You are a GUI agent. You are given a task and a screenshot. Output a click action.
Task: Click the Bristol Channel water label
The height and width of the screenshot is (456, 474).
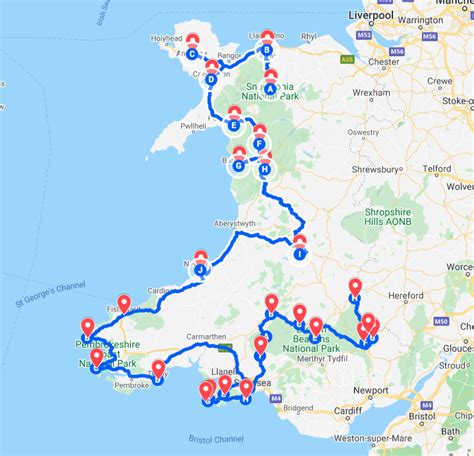point(216,439)
